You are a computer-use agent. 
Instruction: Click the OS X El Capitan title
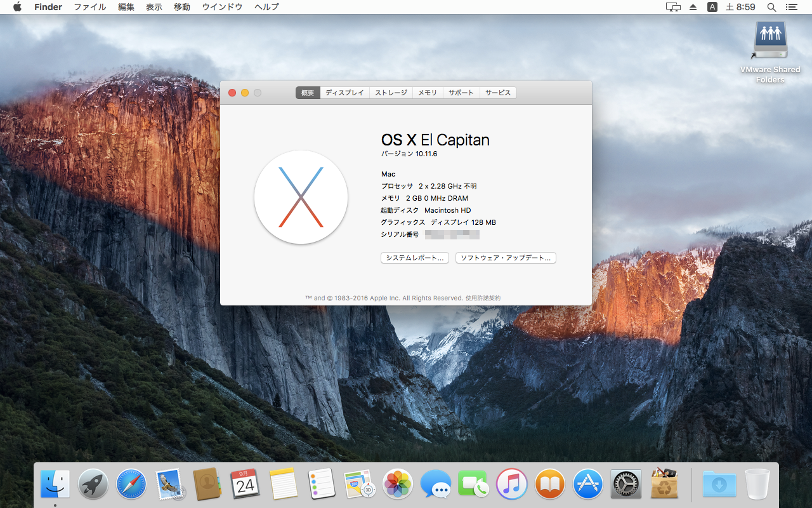pos(435,140)
